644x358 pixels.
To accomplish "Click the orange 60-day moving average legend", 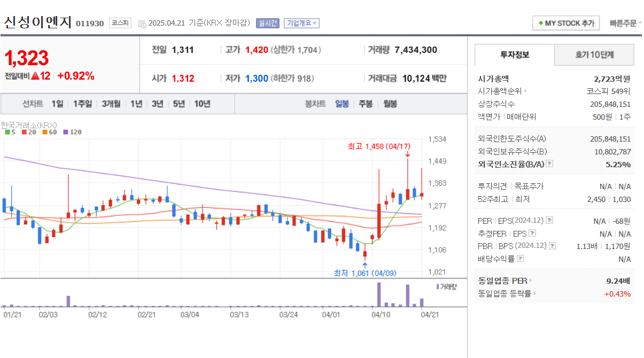I will 50,132.
